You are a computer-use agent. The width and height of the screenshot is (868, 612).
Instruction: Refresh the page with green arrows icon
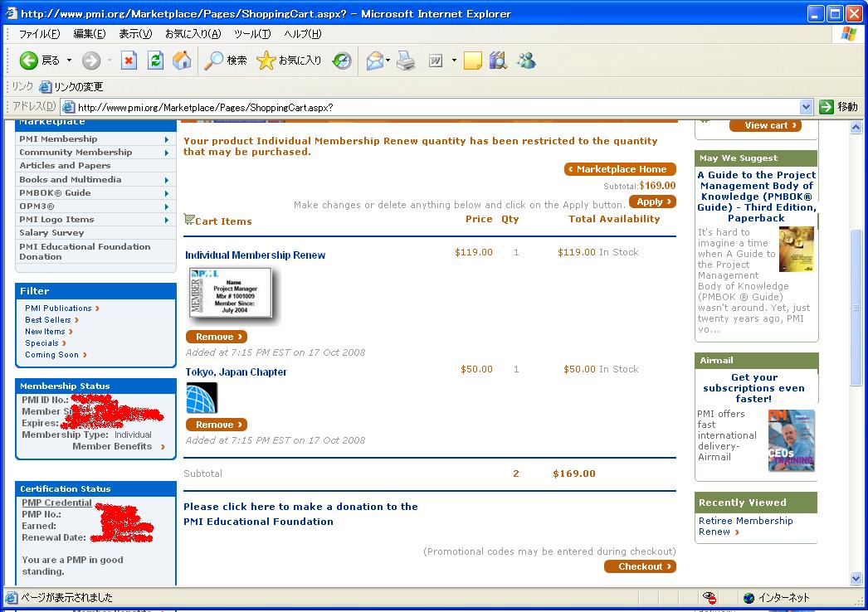[155, 60]
